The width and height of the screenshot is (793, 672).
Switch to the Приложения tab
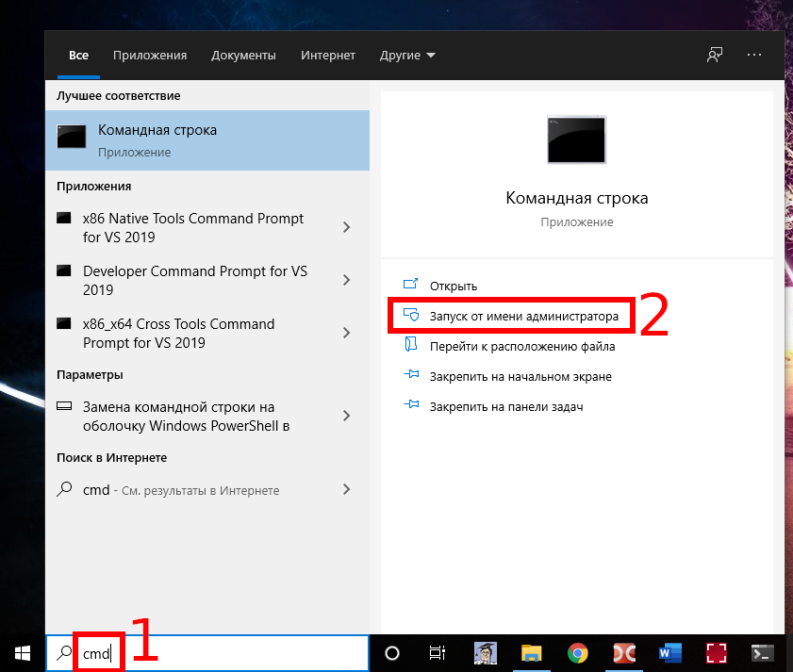pos(150,56)
